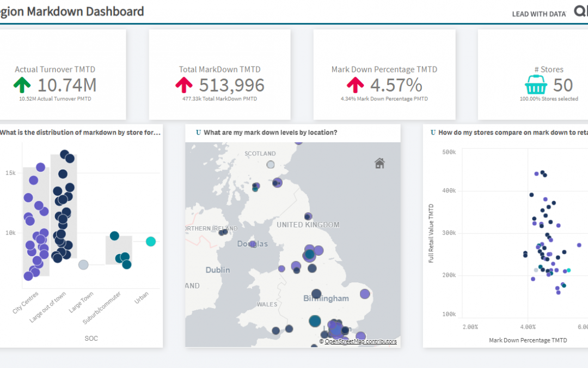The image size is (588, 368).
Task: Click red arrow beside 4.57% markdown
Action: click(x=355, y=85)
